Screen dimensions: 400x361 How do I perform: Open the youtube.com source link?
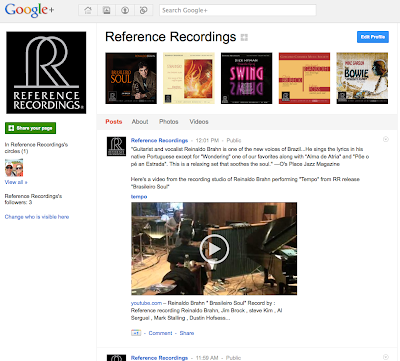click(146, 303)
